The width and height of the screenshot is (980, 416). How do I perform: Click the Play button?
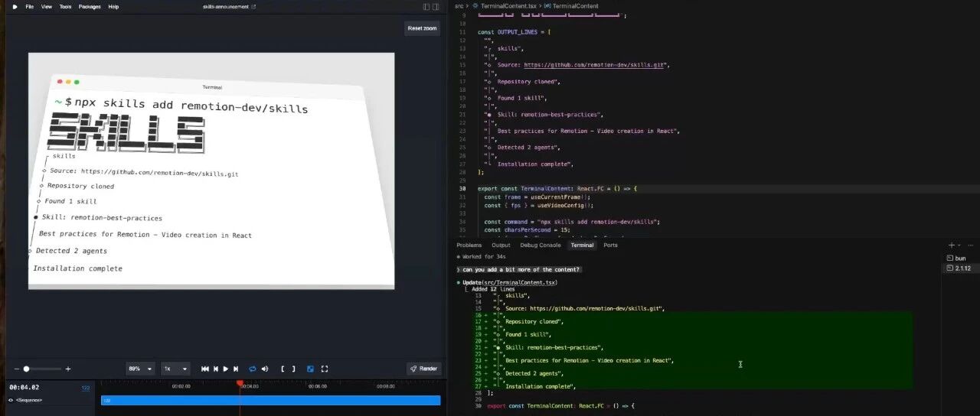226,369
